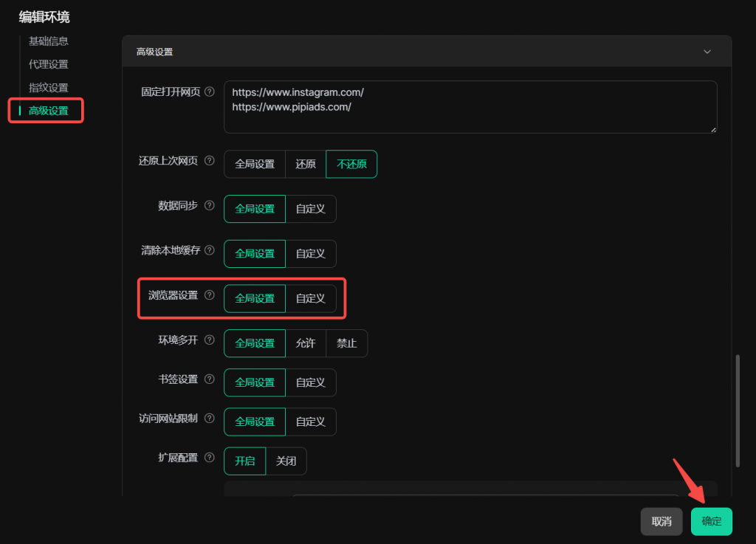Click the vertical scrollbar thumb

[x=738, y=410]
